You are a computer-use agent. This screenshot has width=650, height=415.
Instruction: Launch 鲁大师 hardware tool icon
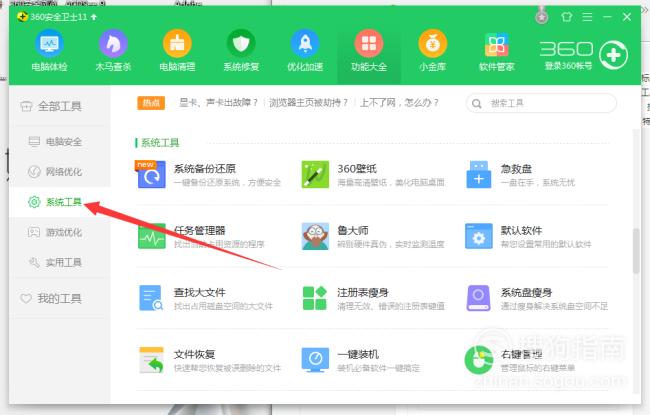pyautogui.click(x=315, y=236)
